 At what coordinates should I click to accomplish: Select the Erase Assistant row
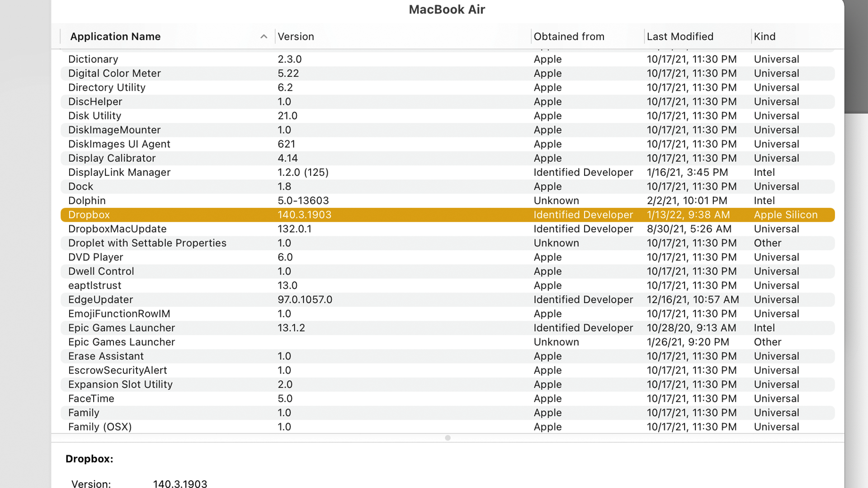coord(448,357)
